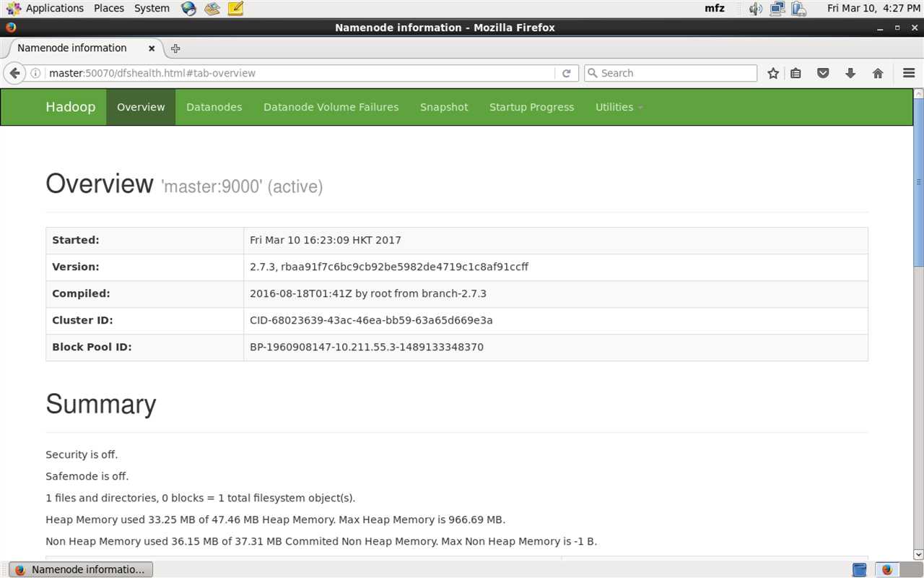Open the Places menu

click(109, 9)
